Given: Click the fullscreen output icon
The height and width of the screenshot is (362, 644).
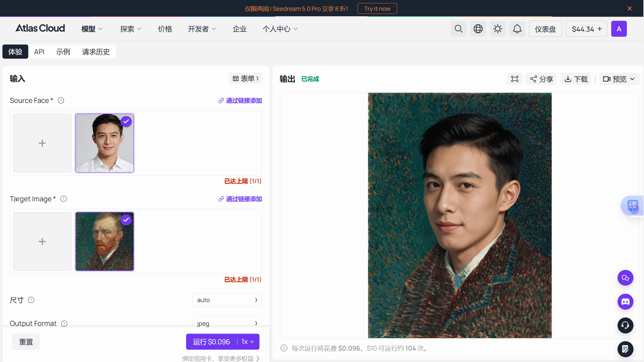Looking at the screenshot, I should pyautogui.click(x=515, y=79).
